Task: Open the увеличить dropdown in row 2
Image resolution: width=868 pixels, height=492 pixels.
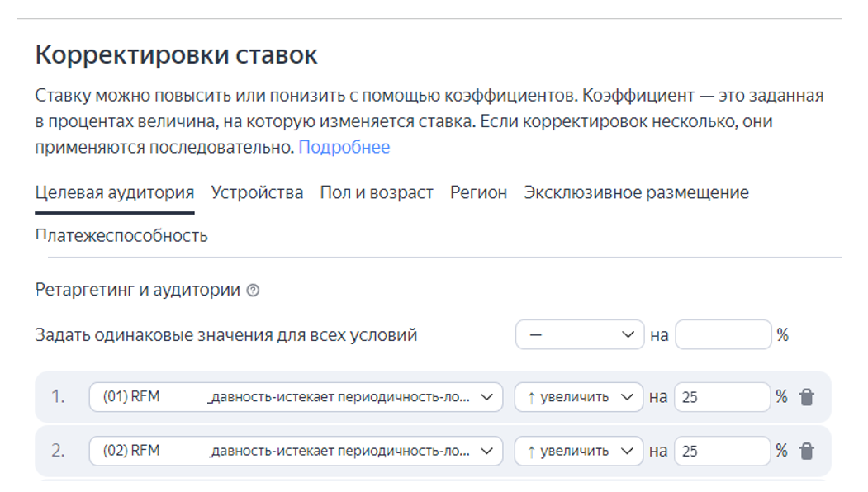Action: coord(578,452)
